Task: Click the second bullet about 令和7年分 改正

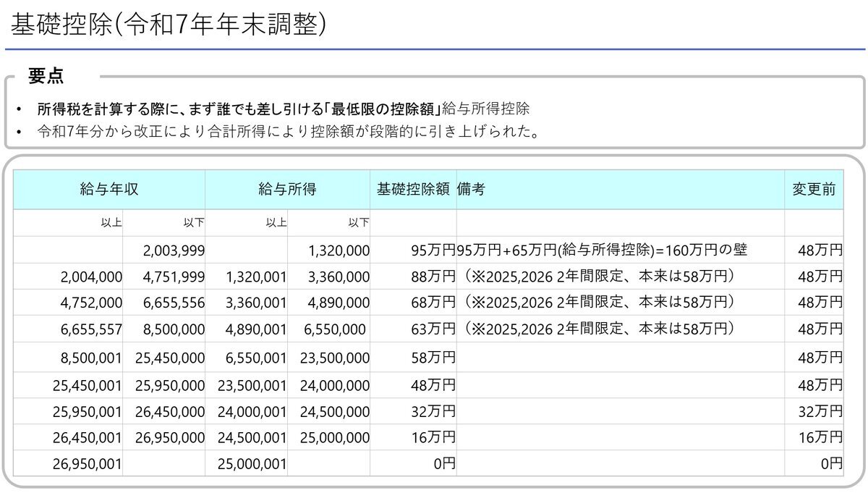Action: (x=287, y=132)
